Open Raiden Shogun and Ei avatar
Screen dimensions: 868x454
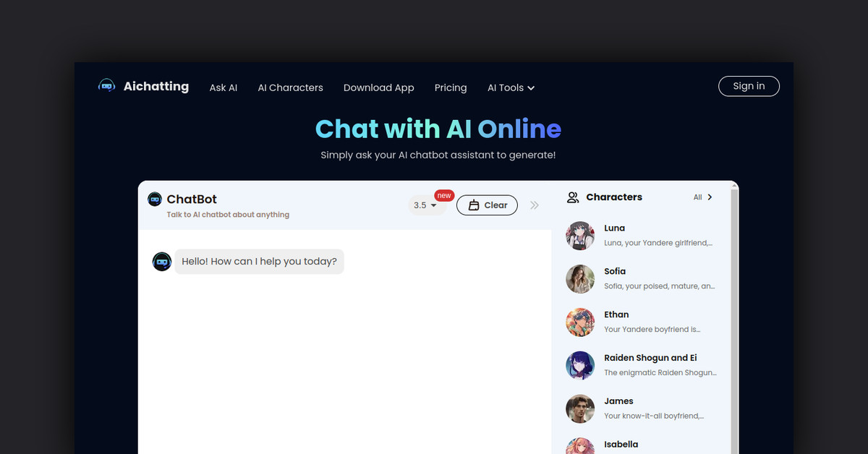coord(580,366)
